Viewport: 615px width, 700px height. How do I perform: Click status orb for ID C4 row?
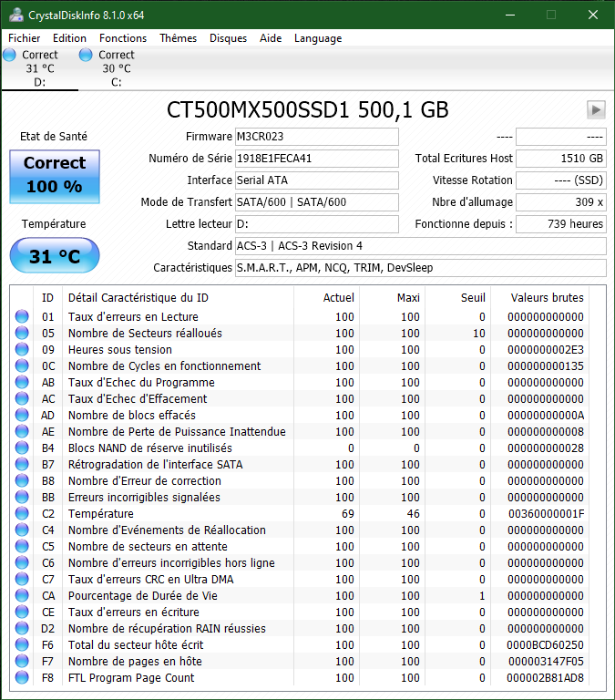[x=22, y=530]
